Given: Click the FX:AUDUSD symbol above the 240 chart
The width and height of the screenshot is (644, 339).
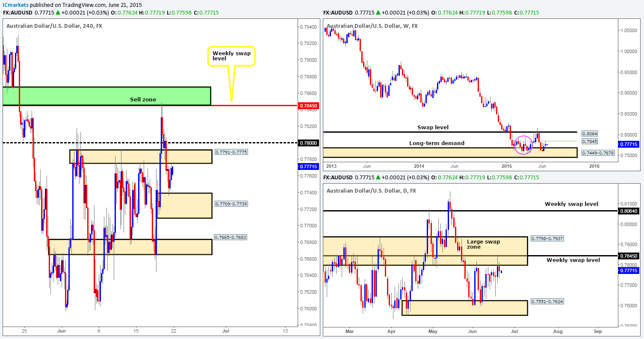Looking at the screenshot, I should pyautogui.click(x=18, y=13).
